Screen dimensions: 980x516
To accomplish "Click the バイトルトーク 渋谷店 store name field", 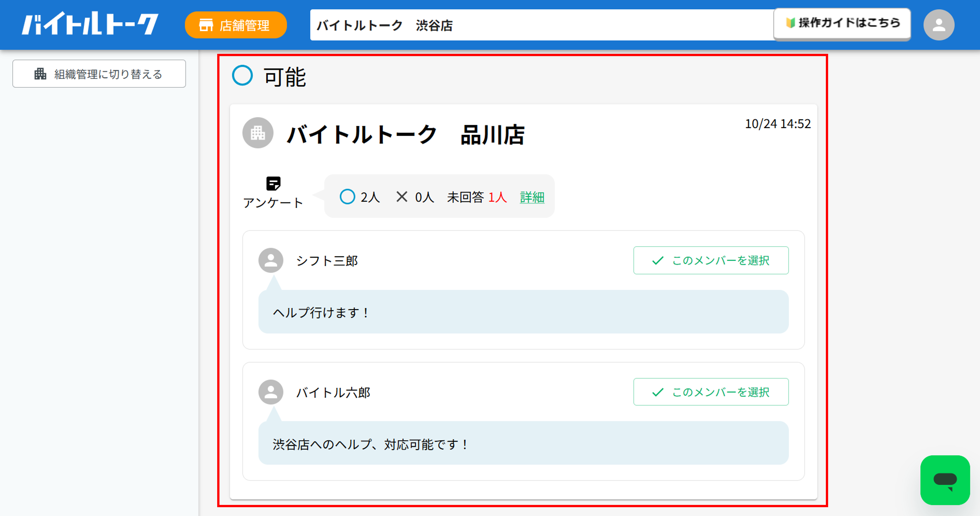I will (542, 25).
